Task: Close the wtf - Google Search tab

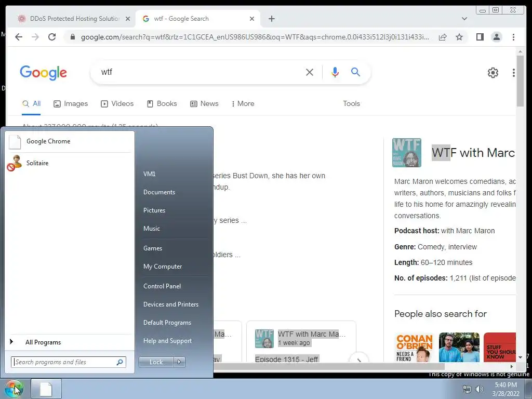Action: point(252,19)
